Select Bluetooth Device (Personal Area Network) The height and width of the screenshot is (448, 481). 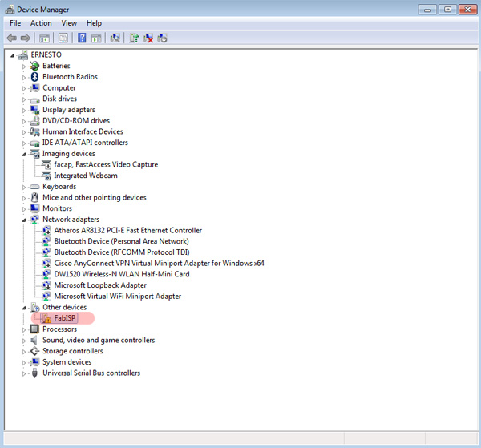click(122, 241)
